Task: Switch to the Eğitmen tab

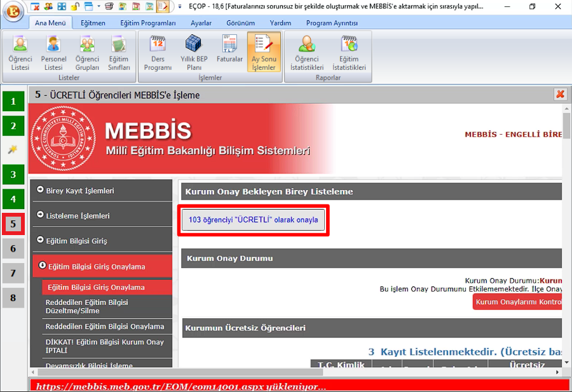Action: [93, 23]
